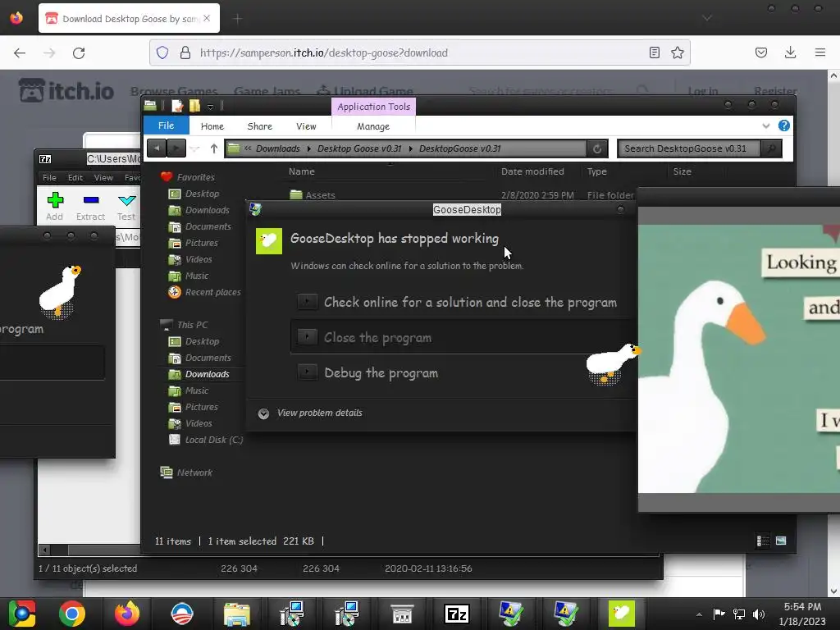Open Pictures under Favorites
The image size is (840, 630).
pos(194,243)
